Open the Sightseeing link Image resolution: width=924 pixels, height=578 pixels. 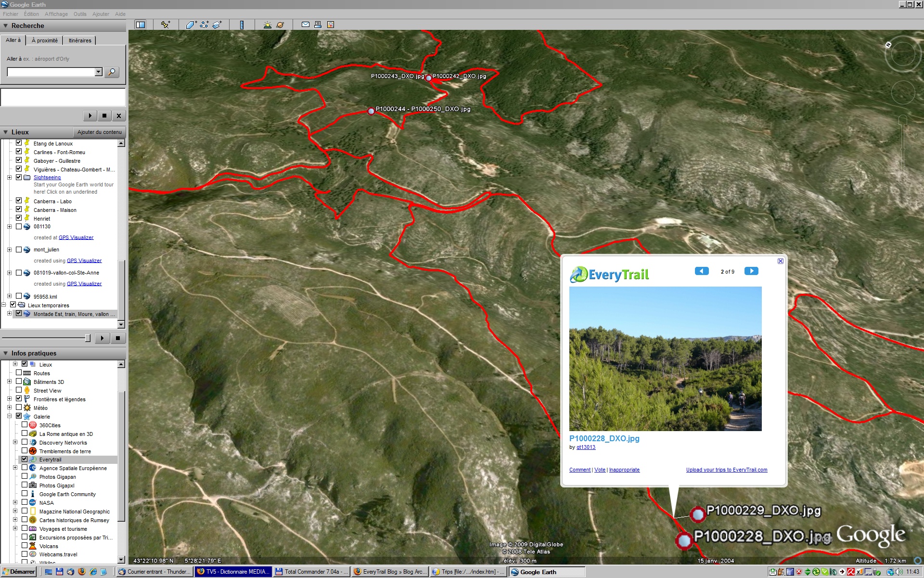(x=47, y=177)
